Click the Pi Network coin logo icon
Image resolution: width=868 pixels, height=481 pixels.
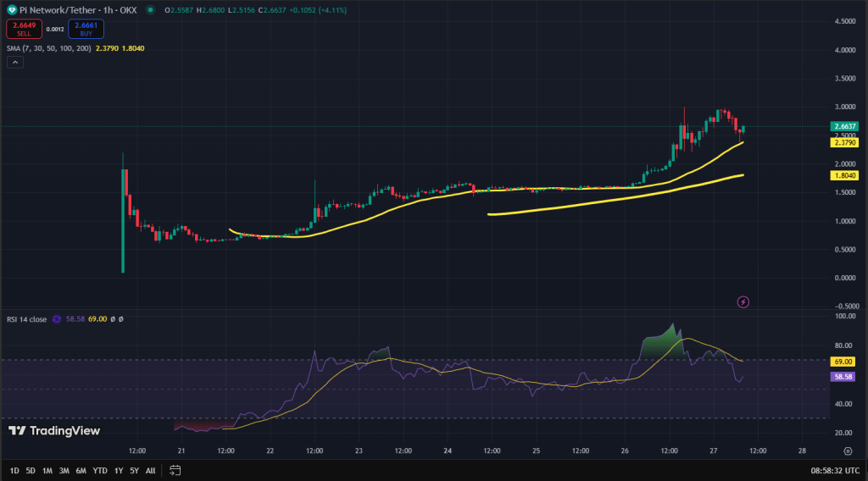pos(12,10)
